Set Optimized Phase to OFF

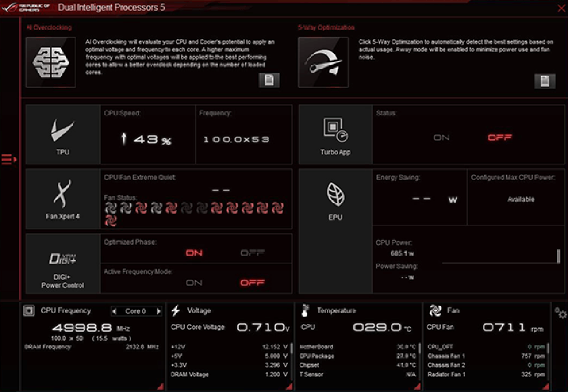click(252, 253)
